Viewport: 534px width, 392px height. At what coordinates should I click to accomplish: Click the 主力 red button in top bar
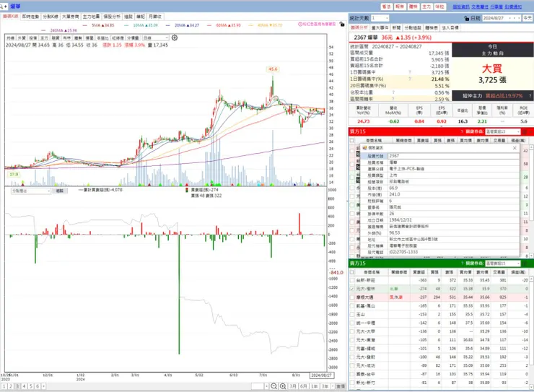(x=426, y=6)
